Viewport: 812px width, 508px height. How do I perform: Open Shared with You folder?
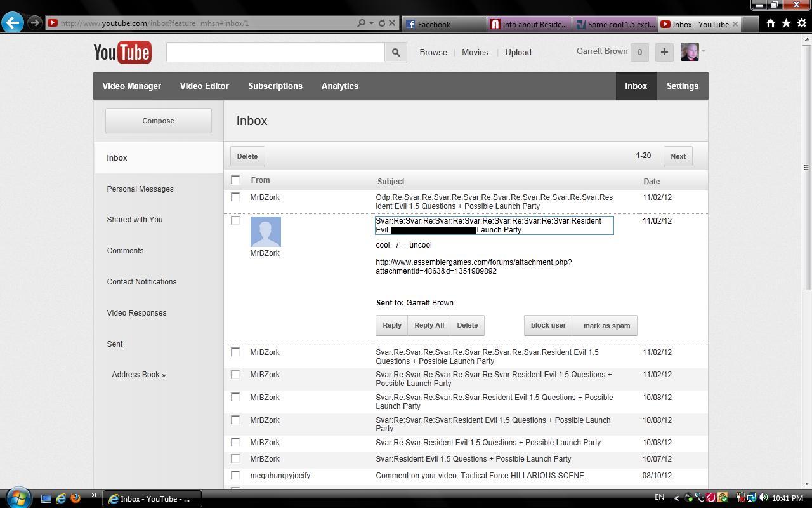(x=134, y=220)
